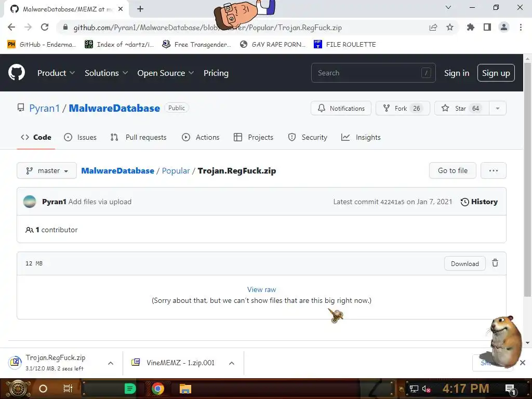Reload the page with refresh icon
The width and height of the screenshot is (532, 399).
(x=45, y=27)
